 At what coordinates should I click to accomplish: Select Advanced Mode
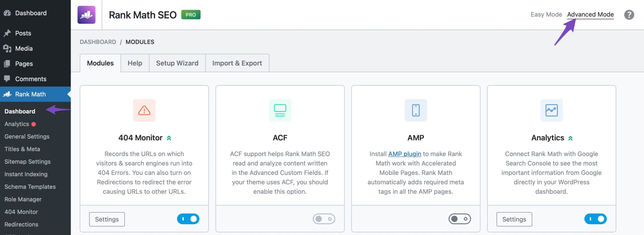[590, 15]
